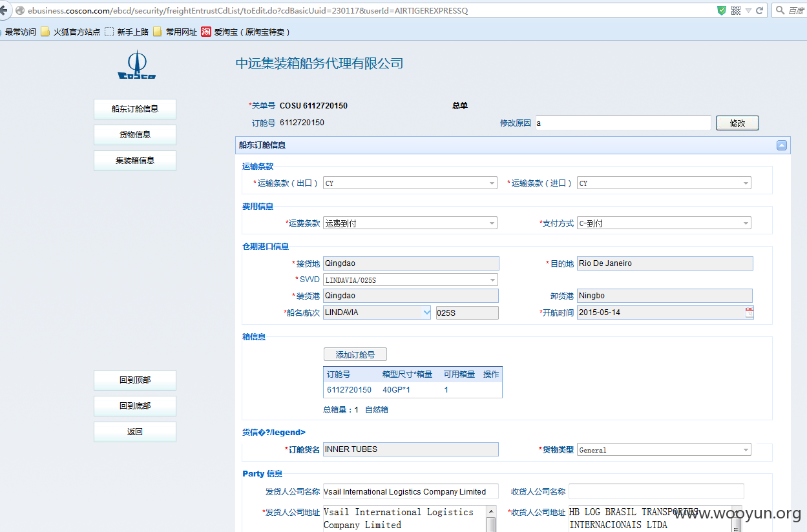Open the address bar history dropdown arrow
Viewport: 807px width, 532px height.
click(748, 11)
